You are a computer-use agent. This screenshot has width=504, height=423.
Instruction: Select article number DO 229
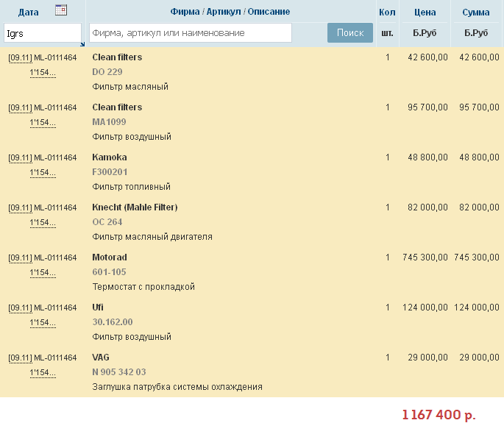[107, 72]
